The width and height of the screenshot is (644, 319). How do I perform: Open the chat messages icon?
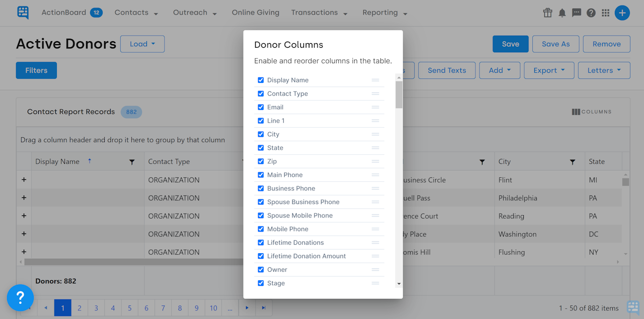[577, 13]
